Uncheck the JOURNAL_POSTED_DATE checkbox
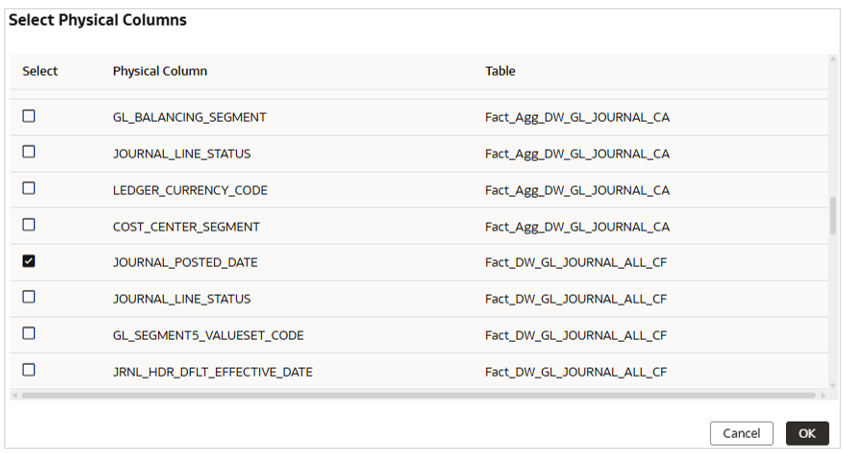The image size is (843, 453). [x=29, y=261]
